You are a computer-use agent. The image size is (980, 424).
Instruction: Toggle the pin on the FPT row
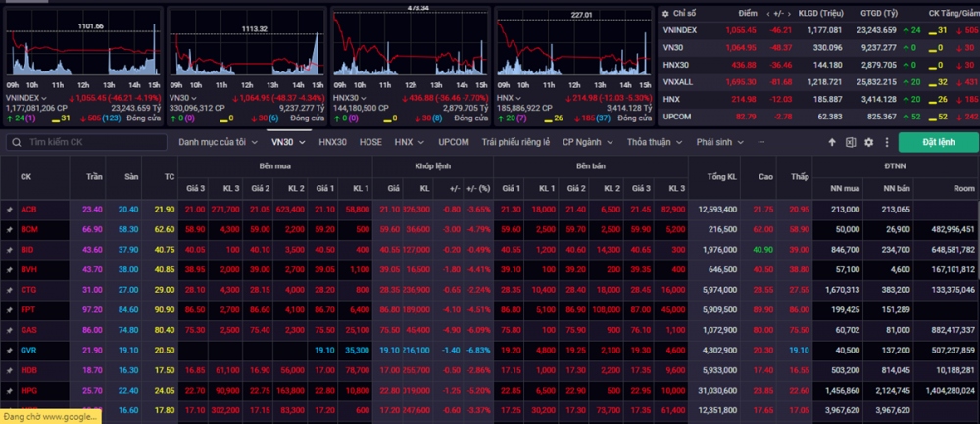point(9,308)
